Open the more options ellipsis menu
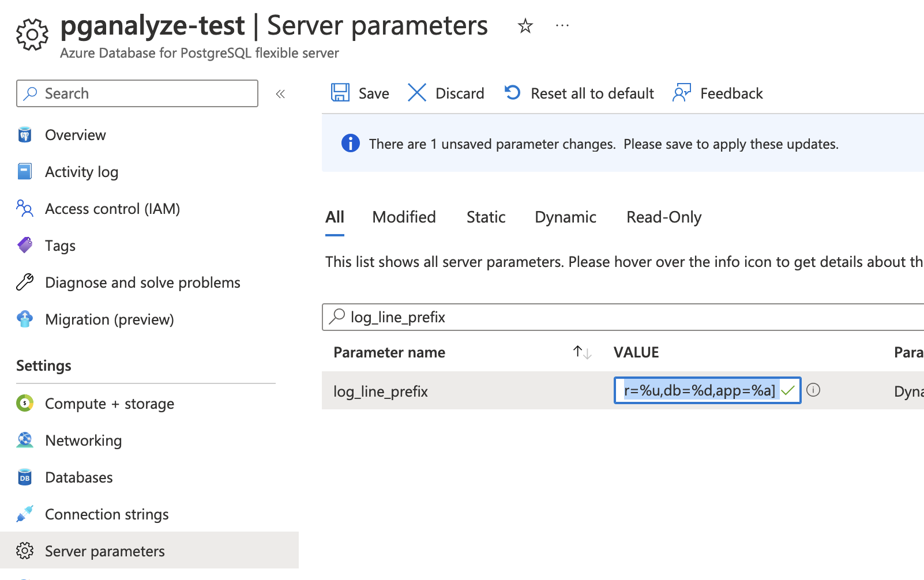This screenshot has height=580, width=924. [x=562, y=25]
